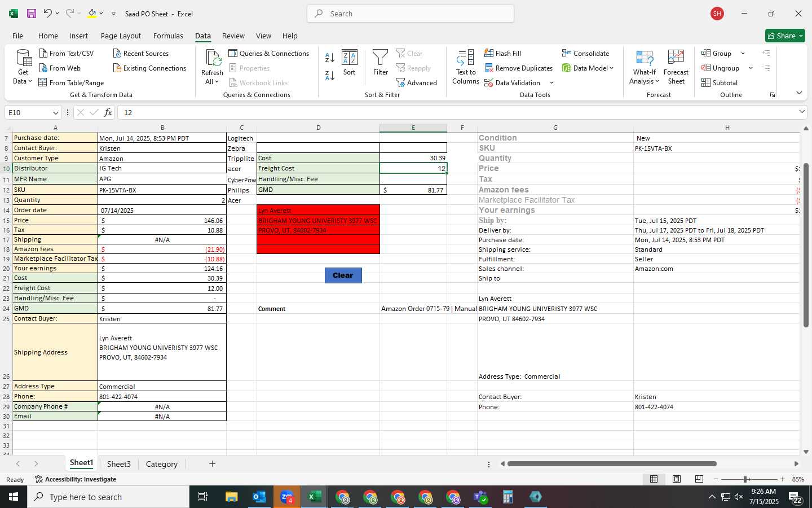Expand the formula bar
This screenshot has width=812, height=508.
pos(802,112)
